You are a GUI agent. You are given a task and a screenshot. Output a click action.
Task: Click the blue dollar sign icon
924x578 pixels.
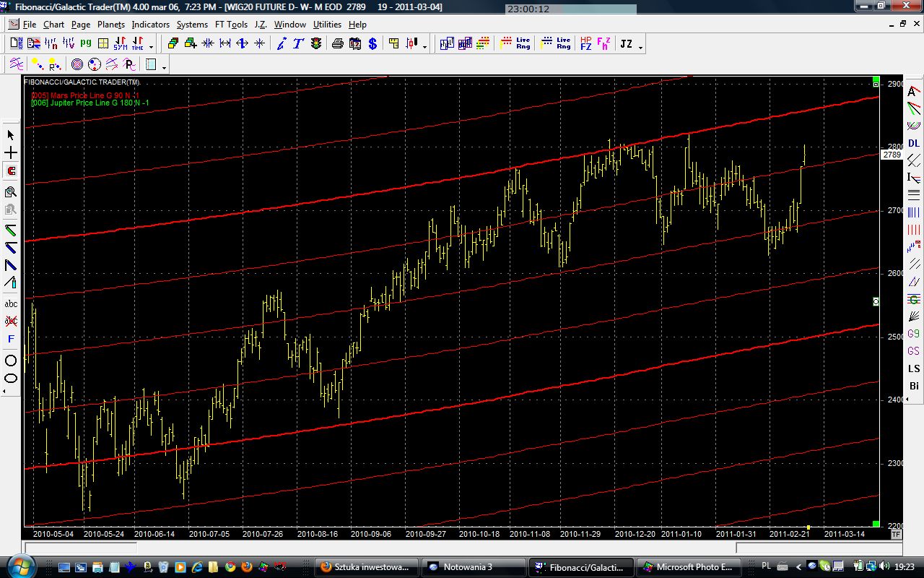372,44
